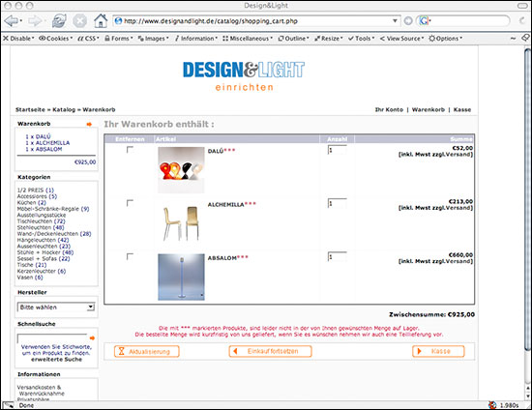
Task: Open the address bar history dropdown arrow
Action: (395, 21)
